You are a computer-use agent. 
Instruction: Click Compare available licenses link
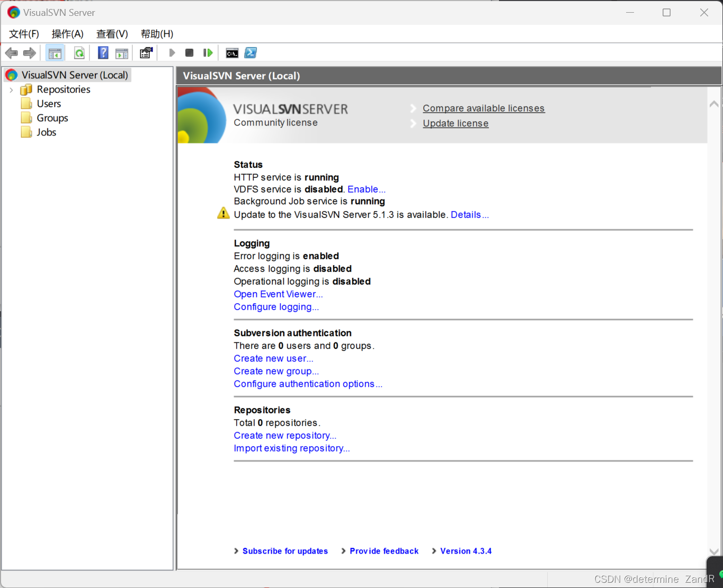click(x=484, y=108)
